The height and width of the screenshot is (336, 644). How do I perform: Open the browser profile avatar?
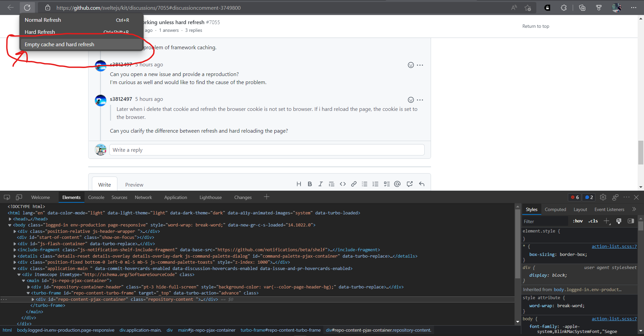click(616, 7)
